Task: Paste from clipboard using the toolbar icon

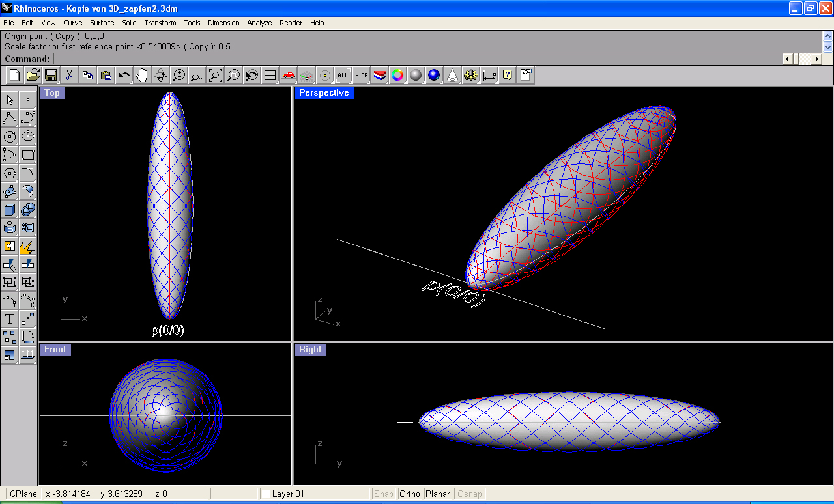Action: point(106,76)
